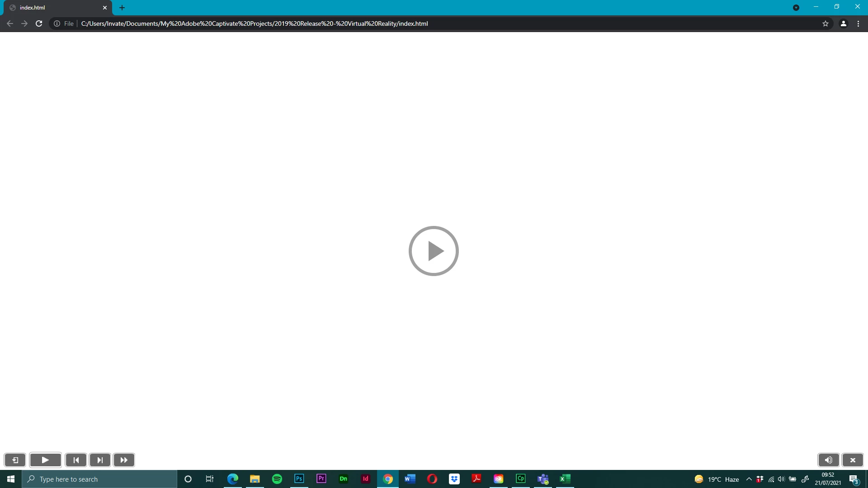
Task: Bookmark this page with the star icon
Action: pos(826,23)
